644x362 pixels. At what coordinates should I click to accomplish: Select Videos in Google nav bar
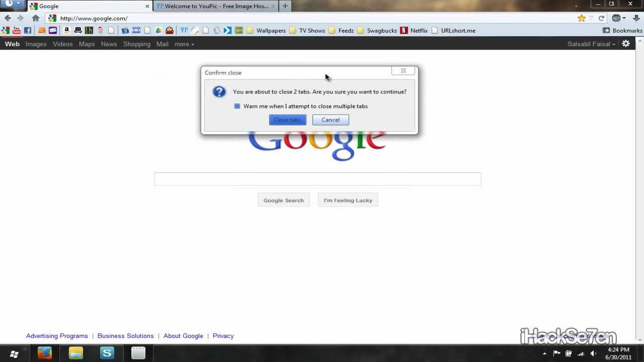[63, 44]
